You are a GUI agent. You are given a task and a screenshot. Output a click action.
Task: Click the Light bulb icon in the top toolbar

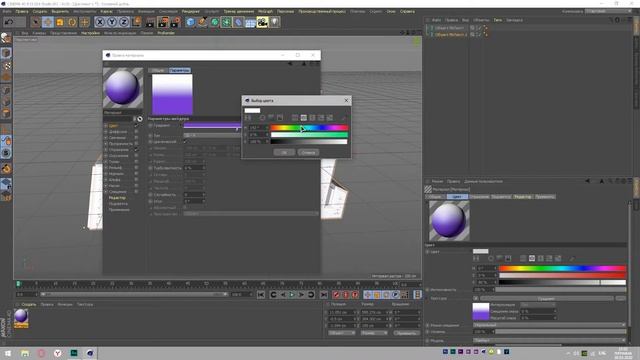275,22
